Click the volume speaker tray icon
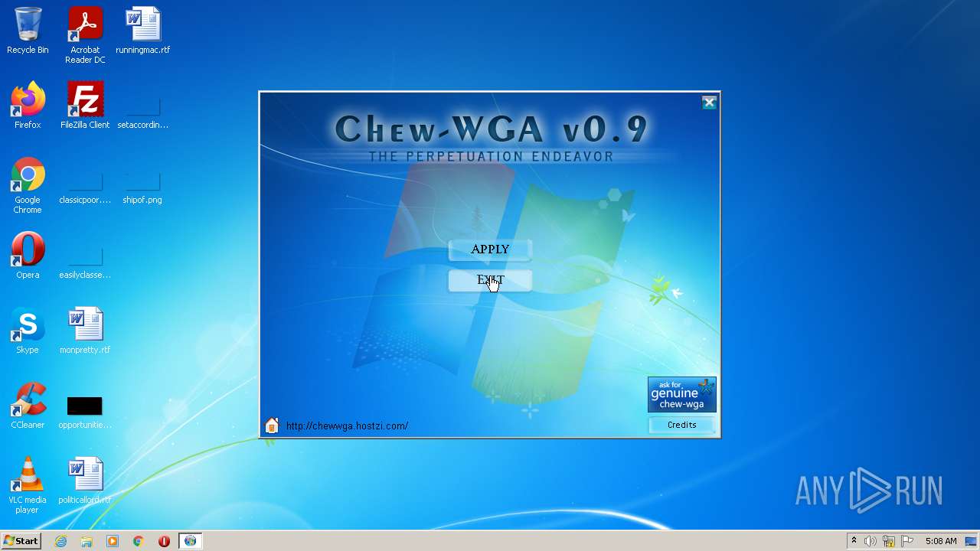Image resolution: width=980 pixels, height=551 pixels. click(x=871, y=541)
